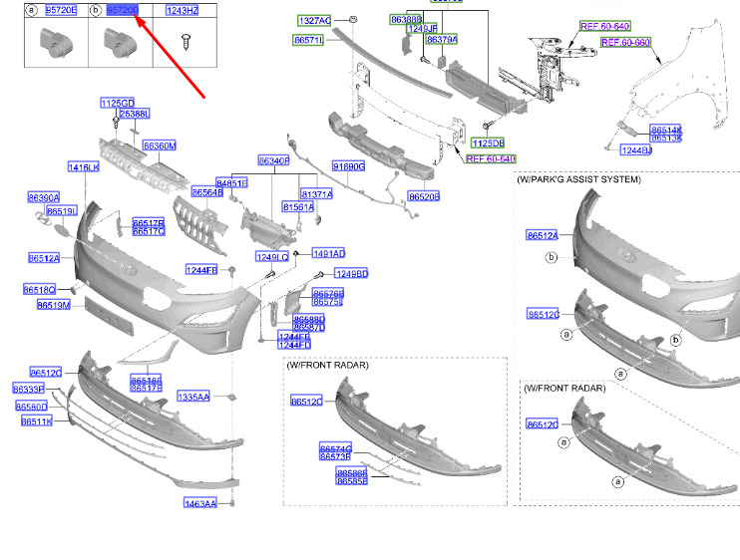Screen dimensions: 740x560
Task: Select the 1125GD bolt label
Action: point(118,104)
